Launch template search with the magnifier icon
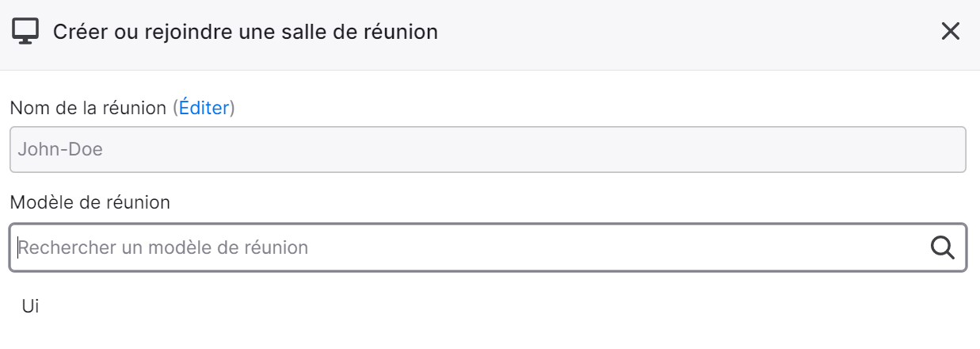This screenshot has width=980, height=349. tap(942, 247)
